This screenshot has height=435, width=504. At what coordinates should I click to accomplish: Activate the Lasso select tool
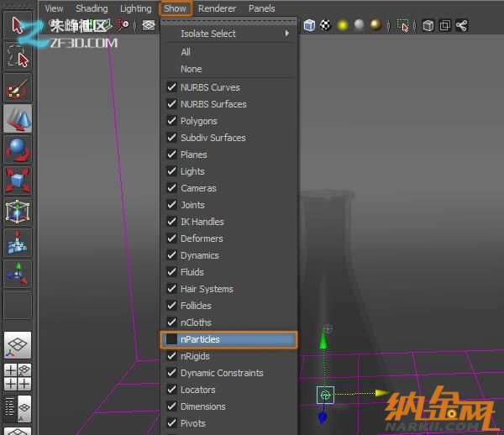tap(18, 56)
